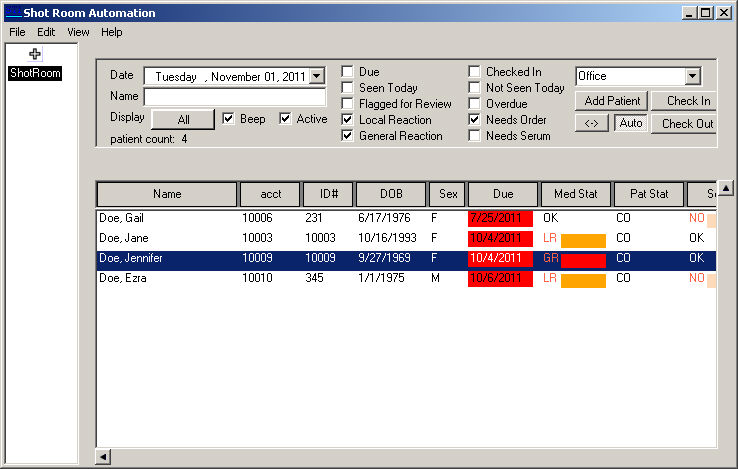Sort by the Sex column header

[447, 194]
